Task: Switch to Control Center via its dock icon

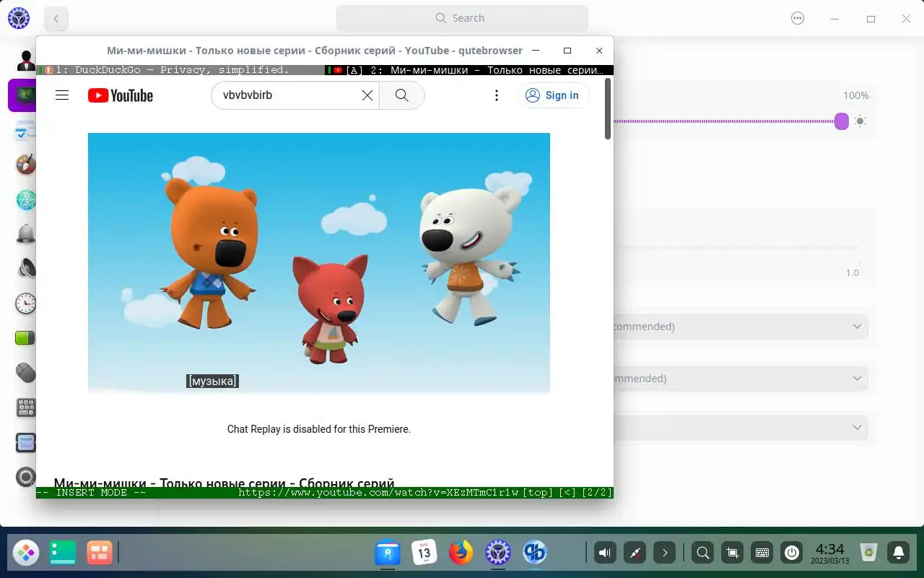Action: point(497,553)
